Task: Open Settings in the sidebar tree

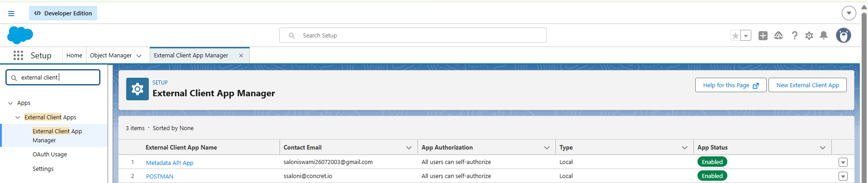Action: pos(43,169)
